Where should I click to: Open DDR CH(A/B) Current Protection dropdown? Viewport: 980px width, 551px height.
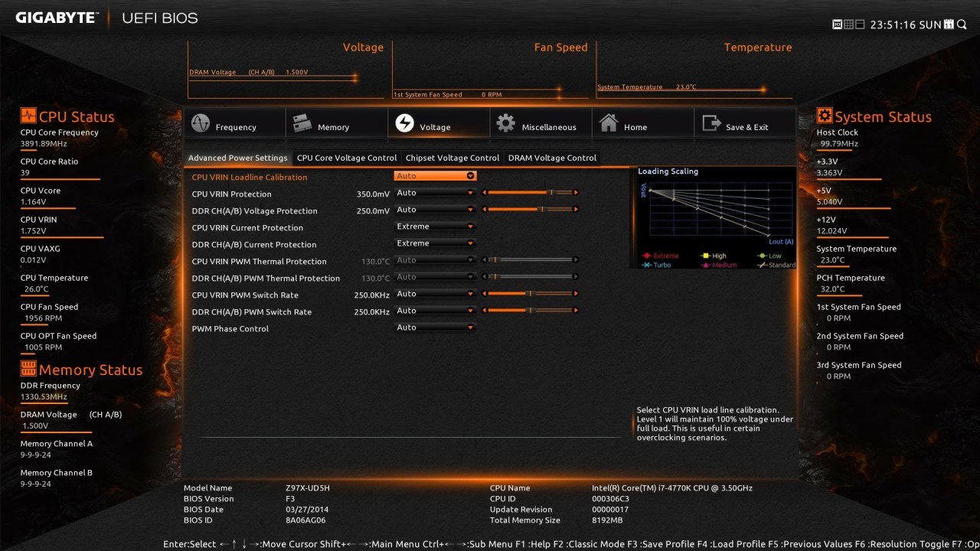435,243
